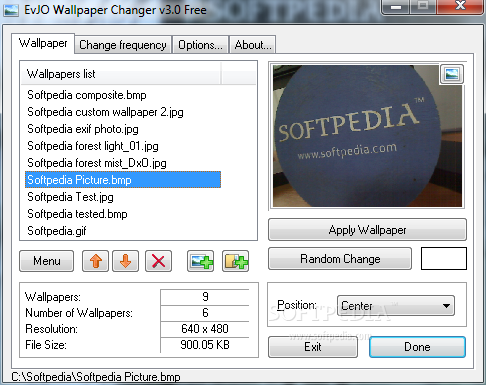
Task: Click the Exit button
Action: 313,347
